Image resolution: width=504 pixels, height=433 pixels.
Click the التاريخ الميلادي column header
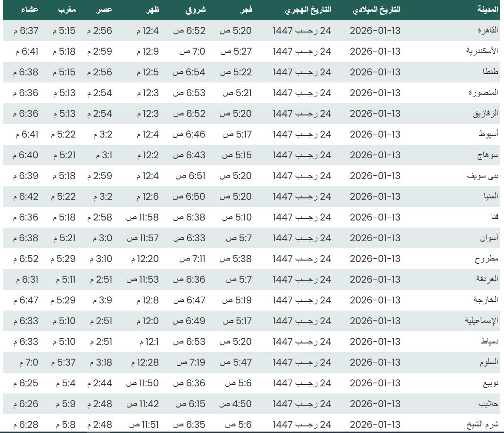point(376,9)
